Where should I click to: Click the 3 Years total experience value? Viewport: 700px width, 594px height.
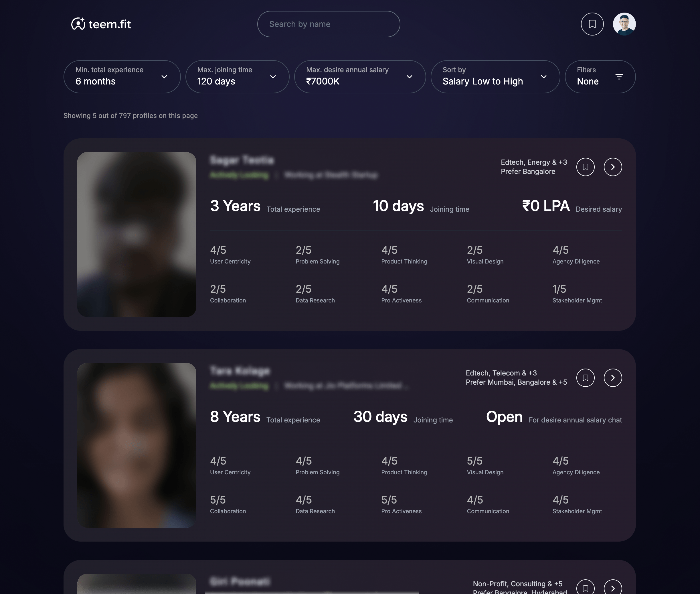tap(235, 206)
